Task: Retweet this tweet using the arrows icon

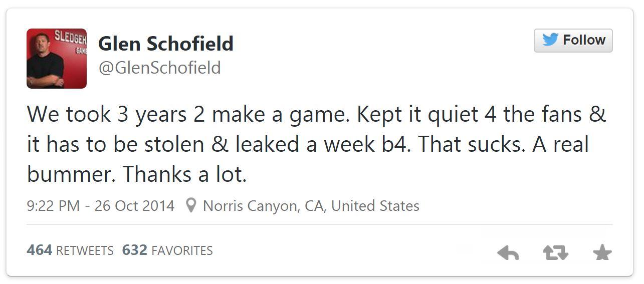Action: tap(555, 253)
